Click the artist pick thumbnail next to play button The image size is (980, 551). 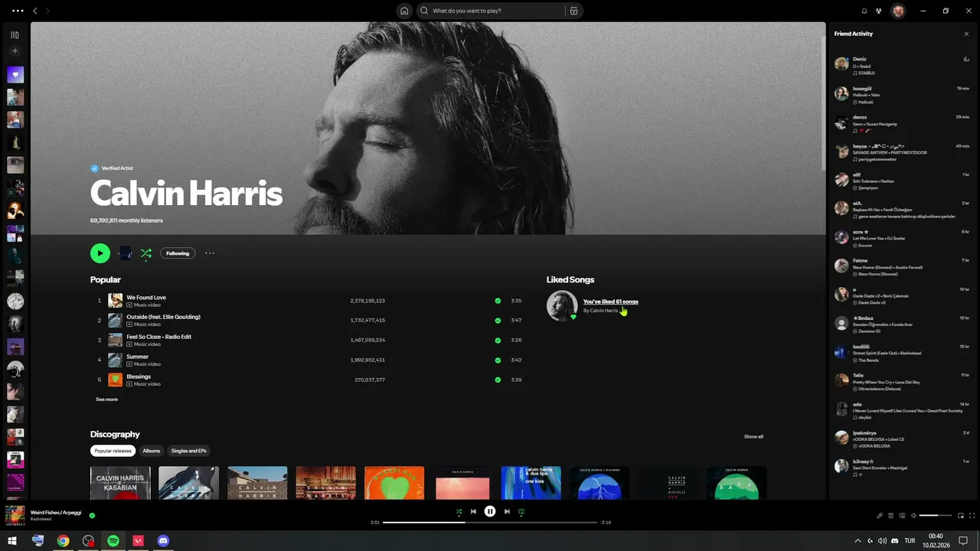[x=125, y=253]
